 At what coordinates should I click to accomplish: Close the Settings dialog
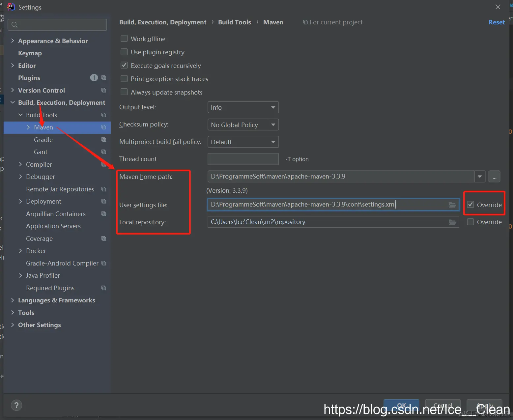[498, 7]
